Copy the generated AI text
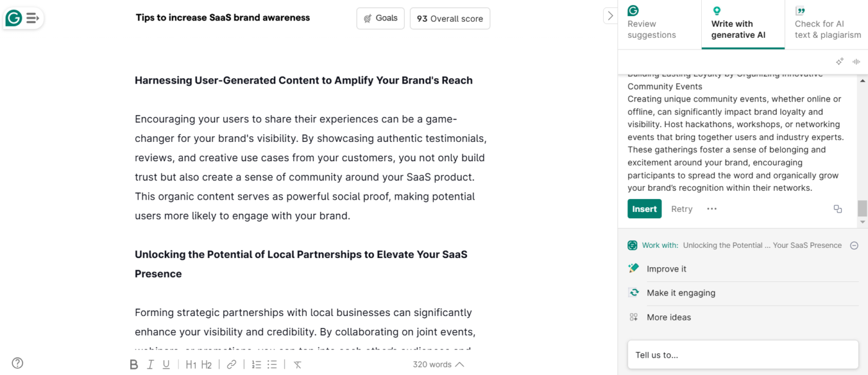 pos(838,209)
